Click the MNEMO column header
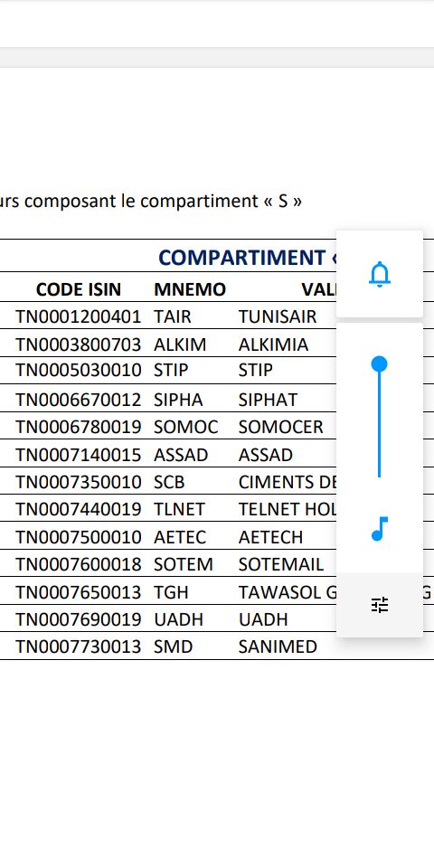434x868 pixels. [x=190, y=289]
